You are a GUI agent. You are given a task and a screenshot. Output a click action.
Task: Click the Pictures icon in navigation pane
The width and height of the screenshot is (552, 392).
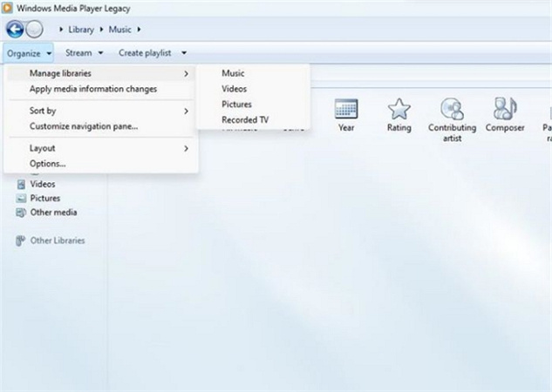(x=21, y=199)
